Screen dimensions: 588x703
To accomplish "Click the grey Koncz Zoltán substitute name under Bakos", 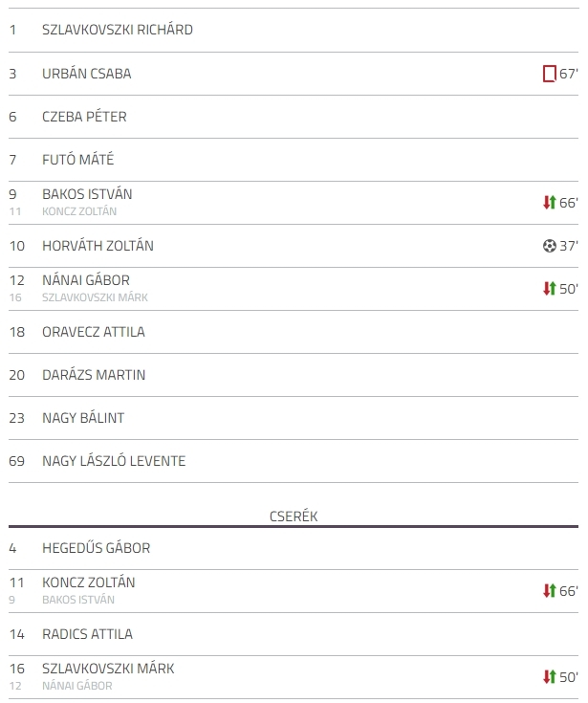I will [79, 211].
